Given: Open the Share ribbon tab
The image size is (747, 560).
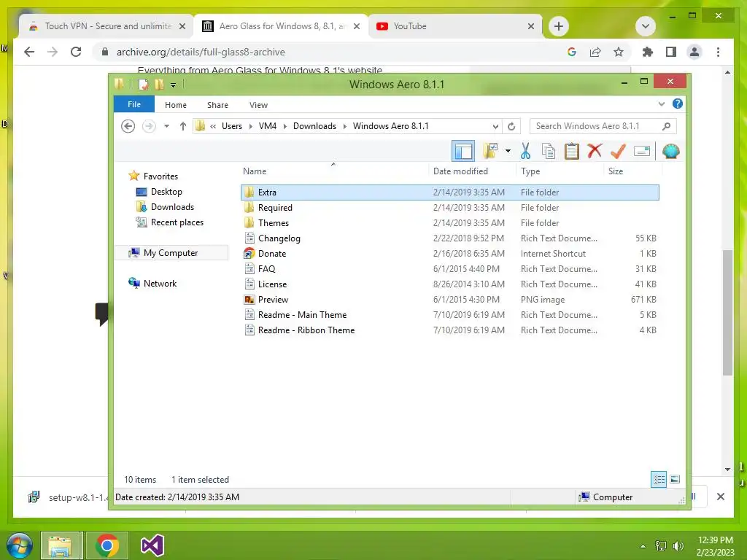Looking at the screenshot, I should (217, 105).
